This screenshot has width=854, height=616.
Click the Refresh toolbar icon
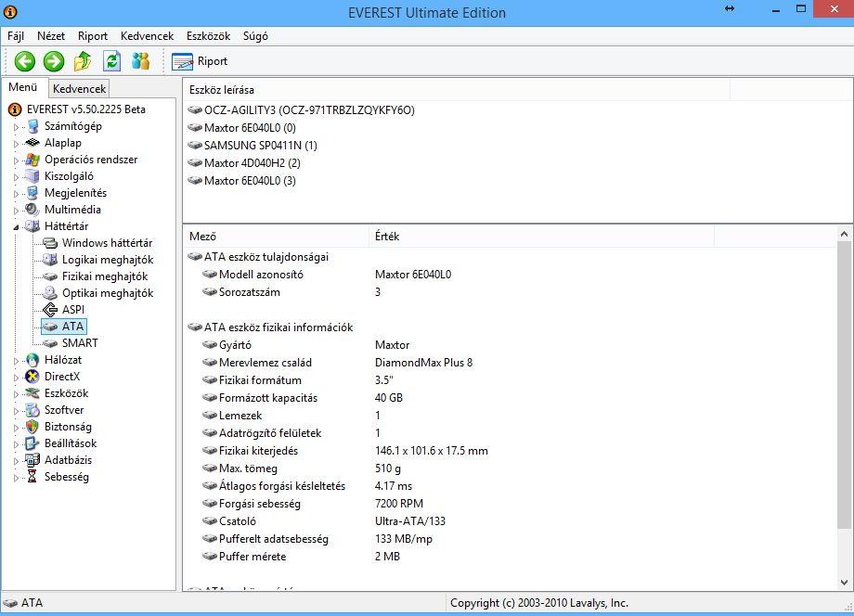[x=112, y=61]
